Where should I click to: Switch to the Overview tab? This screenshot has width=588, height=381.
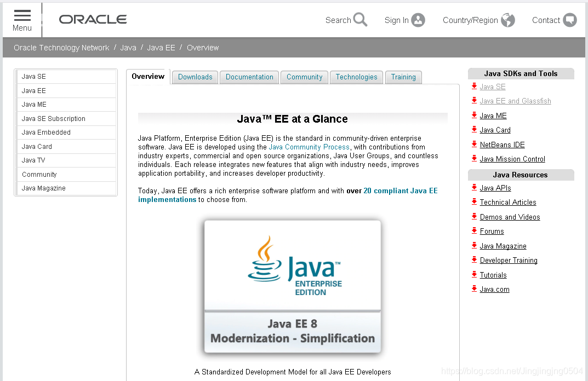pos(148,77)
